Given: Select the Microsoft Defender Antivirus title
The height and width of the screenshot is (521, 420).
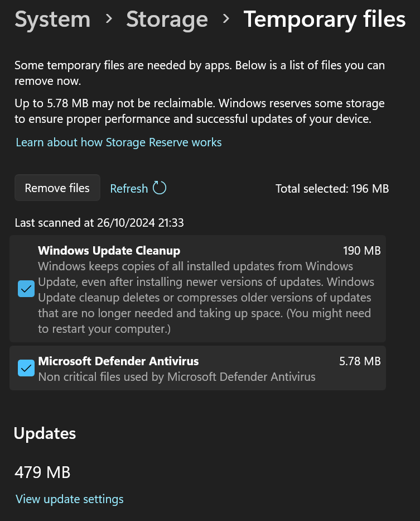Looking at the screenshot, I should [x=118, y=361].
